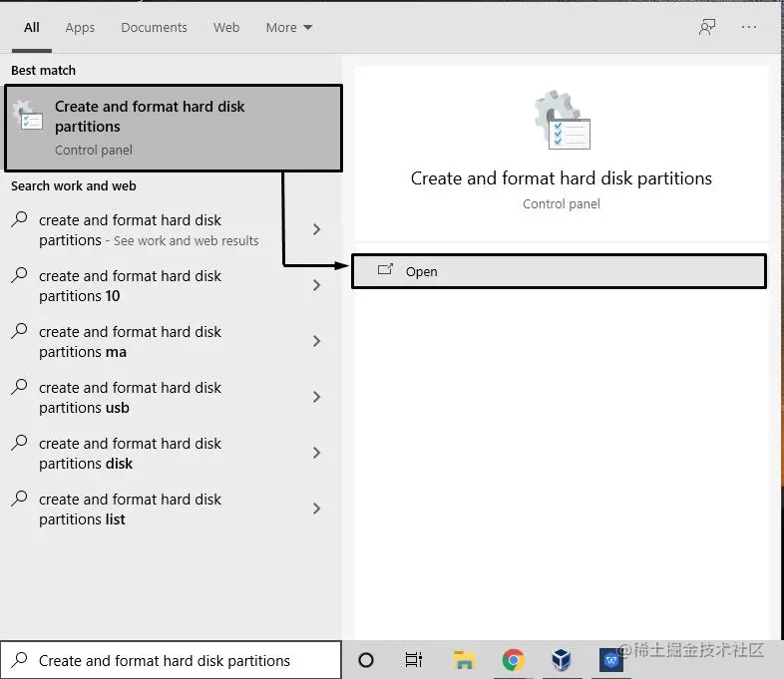The width and height of the screenshot is (784, 679).
Task: Focus the taskbar search input box
Action: coord(171,660)
